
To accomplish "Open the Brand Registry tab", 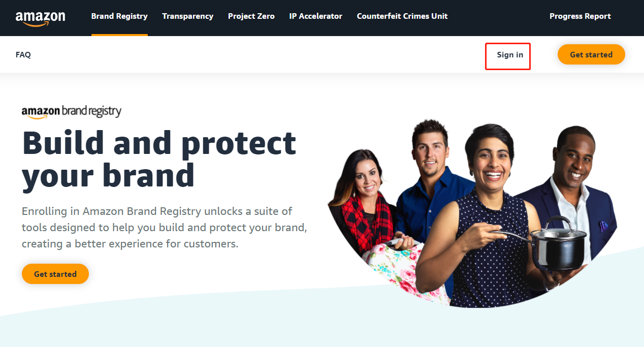I will (119, 16).
